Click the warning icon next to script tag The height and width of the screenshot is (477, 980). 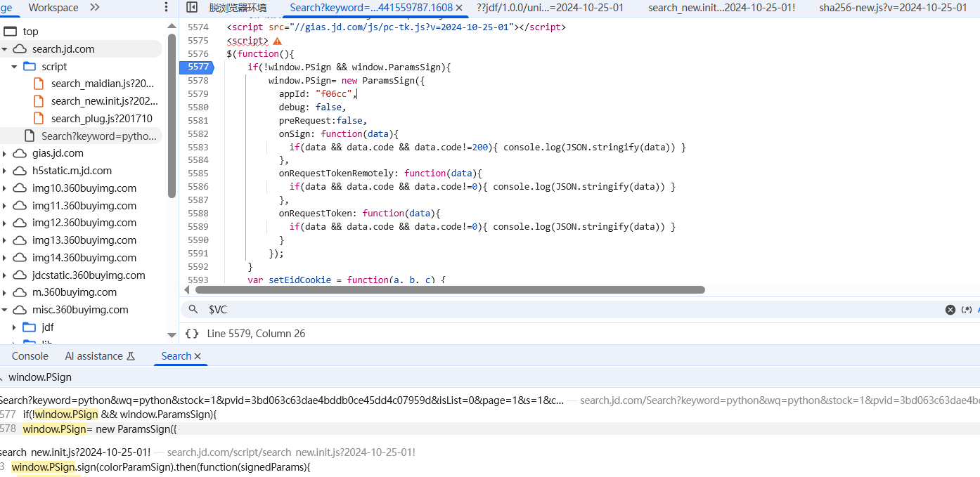[277, 41]
